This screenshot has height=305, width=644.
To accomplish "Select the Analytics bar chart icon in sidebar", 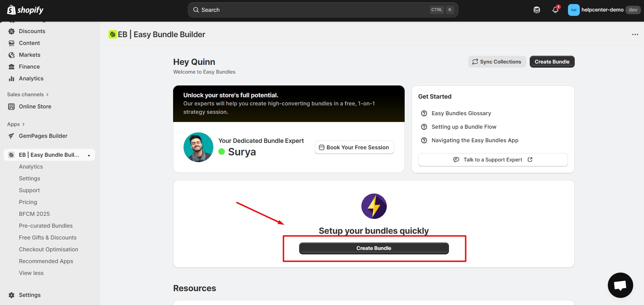I will coord(11,78).
